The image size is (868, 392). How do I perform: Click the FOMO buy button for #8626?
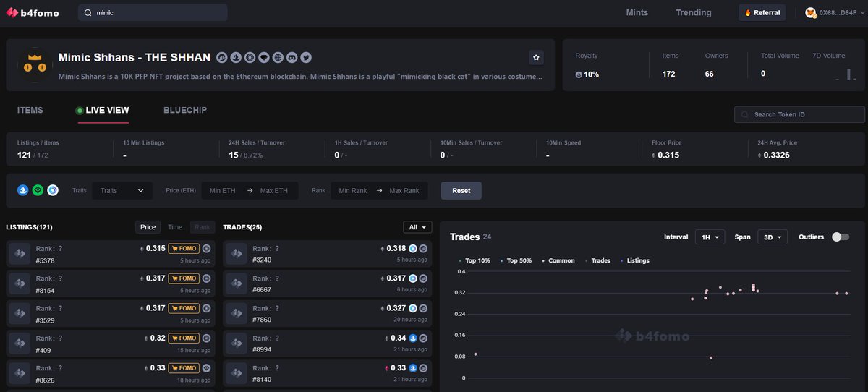tap(184, 367)
